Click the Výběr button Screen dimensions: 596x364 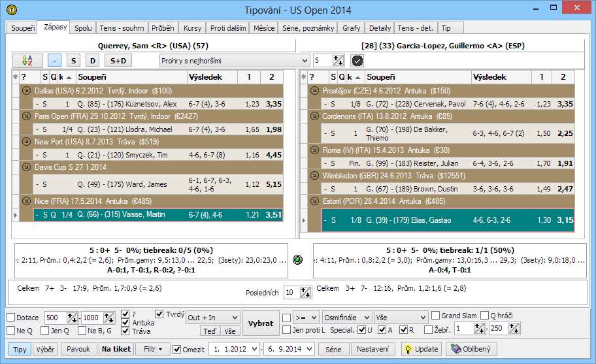[x=45, y=349]
